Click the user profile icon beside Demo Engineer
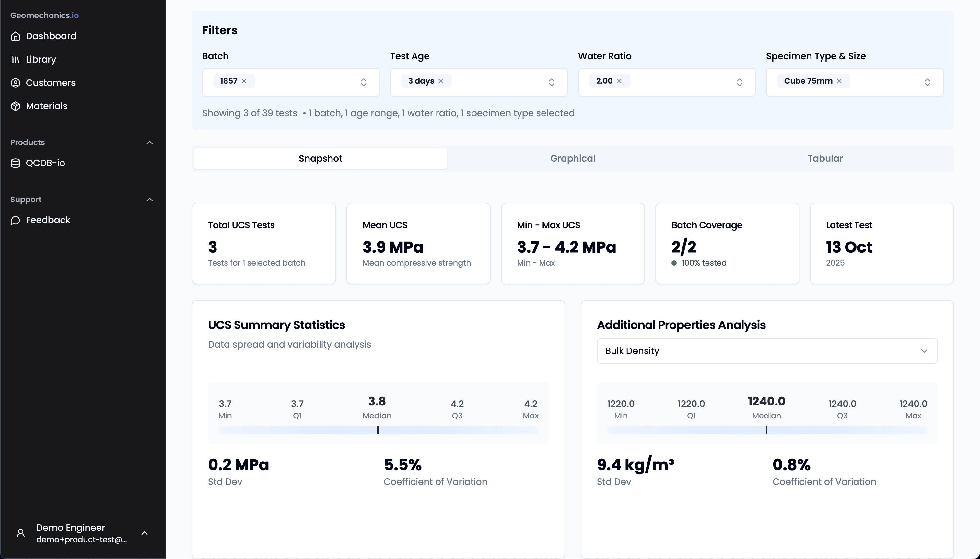 (20, 533)
